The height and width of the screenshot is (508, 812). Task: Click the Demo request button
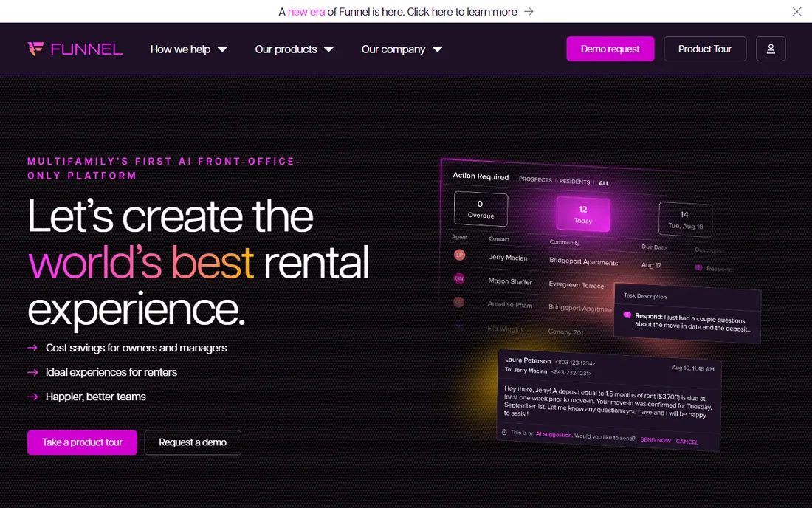tap(610, 49)
